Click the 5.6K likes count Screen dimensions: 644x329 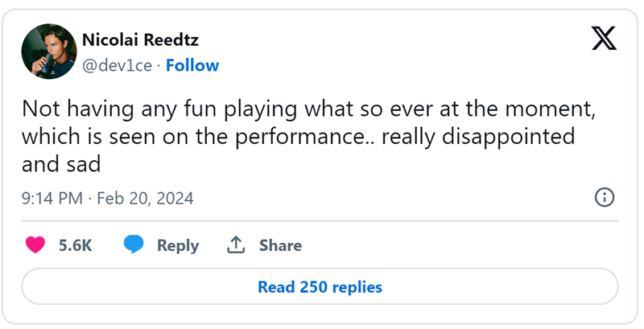pyautogui.click(x=75, y=245)
